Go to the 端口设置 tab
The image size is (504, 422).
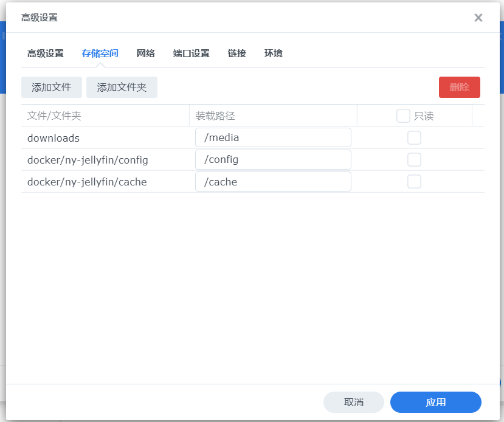point(192,54)
